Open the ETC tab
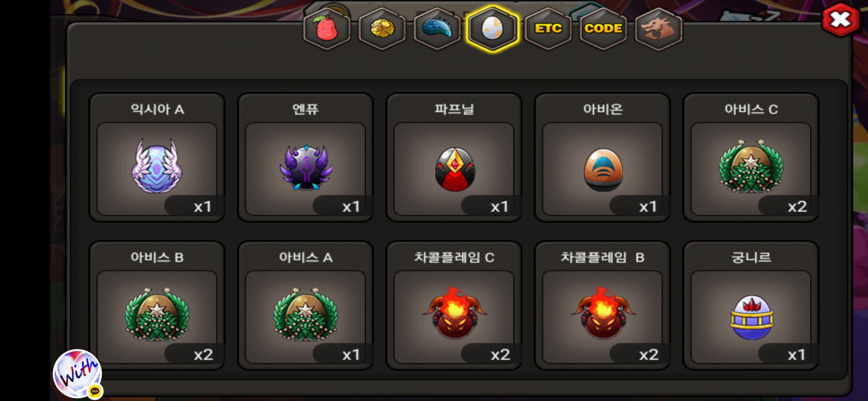This screenshot has height=401, width=868. 548,29
